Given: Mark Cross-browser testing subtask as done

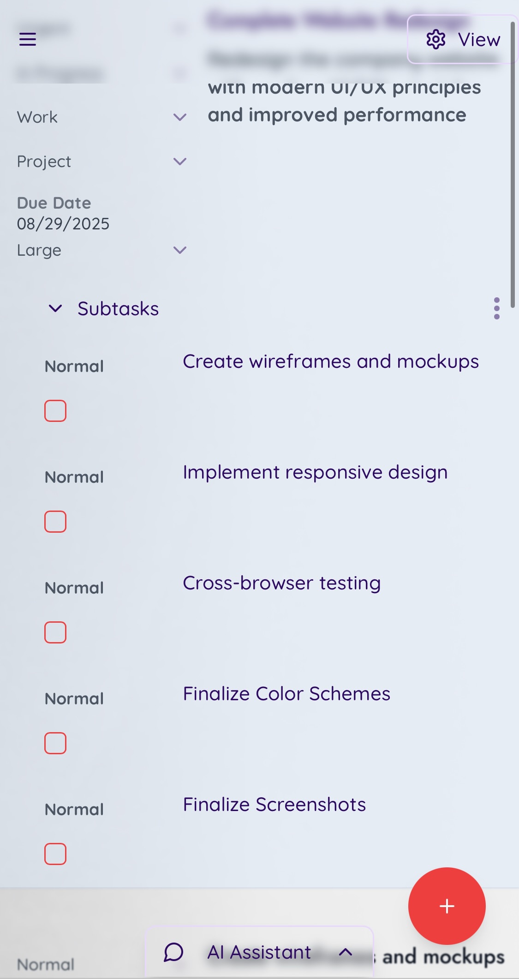Looking at the screenshot, I should 55,632.
